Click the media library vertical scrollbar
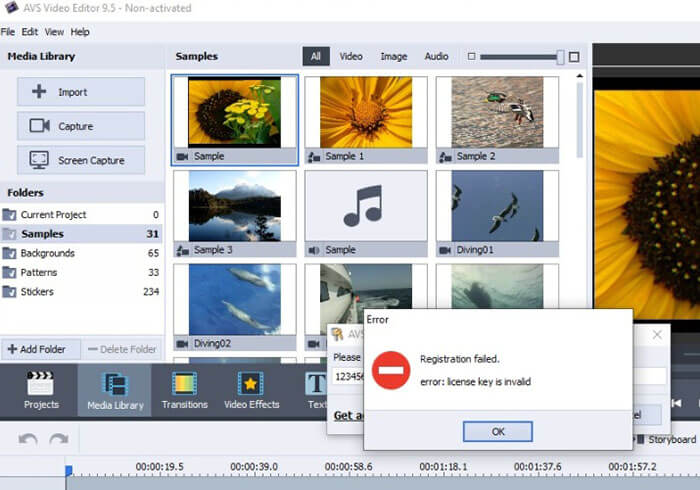 tap(579, 120)
